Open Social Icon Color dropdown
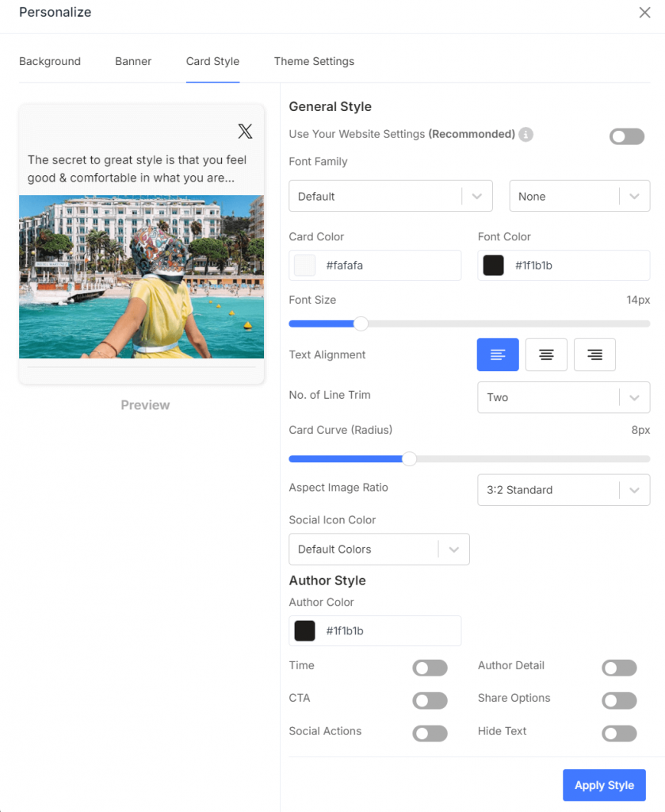 pyautogui.click(x=380, y=549)
